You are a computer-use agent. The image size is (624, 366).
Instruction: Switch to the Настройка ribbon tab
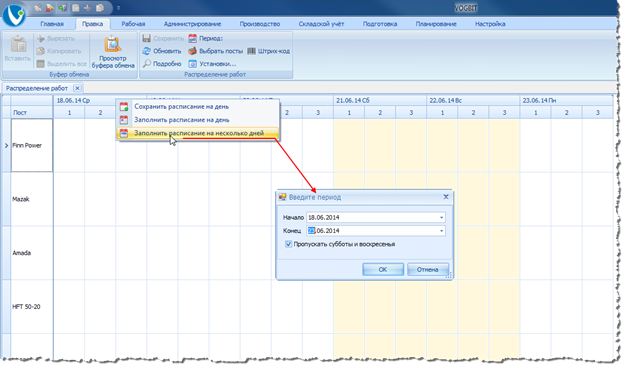click(x=490, y=24)
